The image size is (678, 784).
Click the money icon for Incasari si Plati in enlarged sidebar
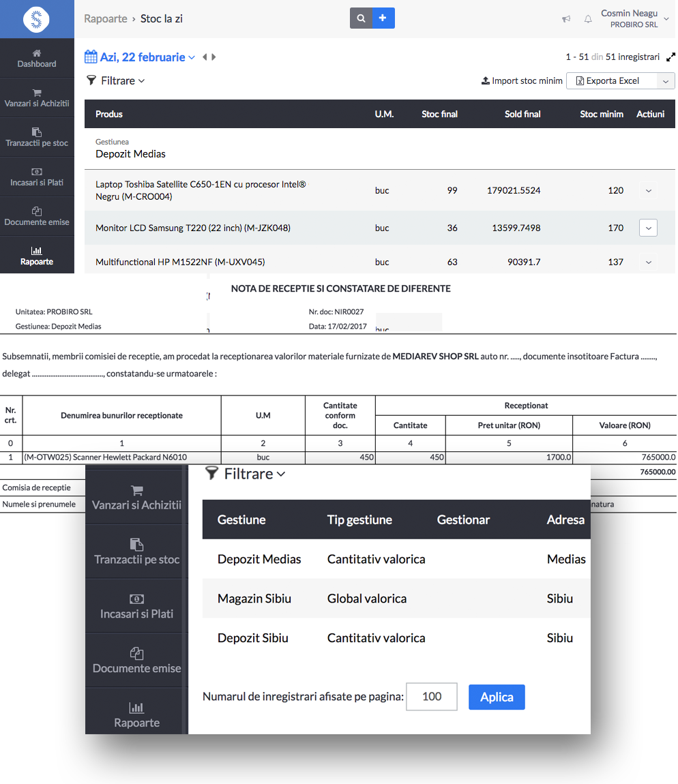136,599
